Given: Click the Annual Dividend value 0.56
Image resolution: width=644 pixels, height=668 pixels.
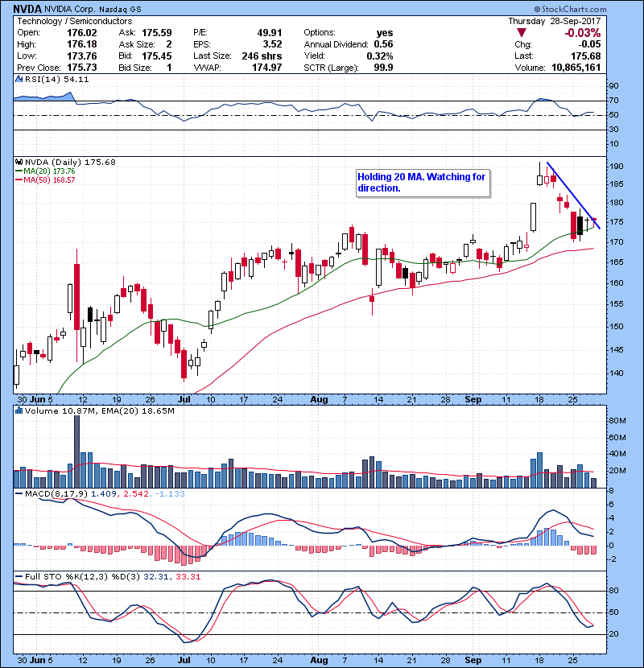Looking at the screenshot, I should click(384, 44).
